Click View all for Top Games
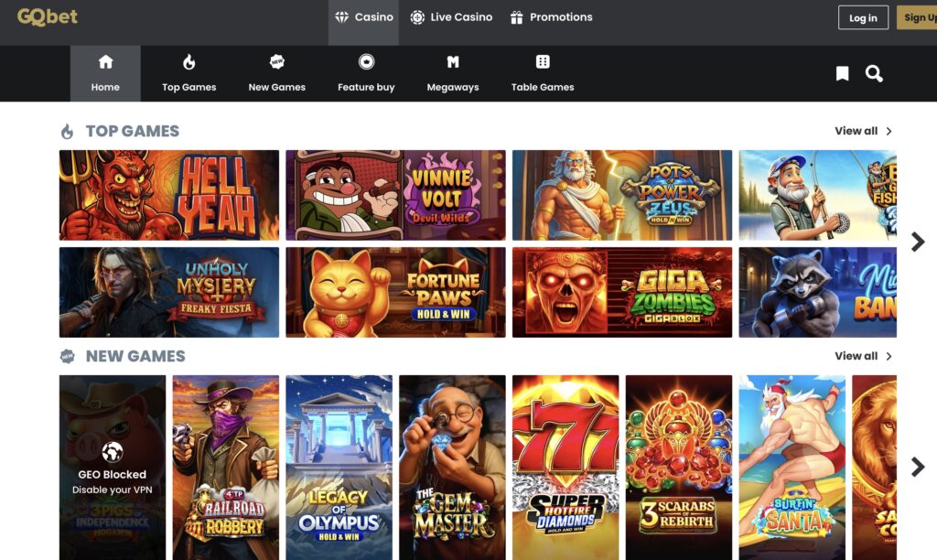Viewport: 937px width, 560px height. [863, 131]
